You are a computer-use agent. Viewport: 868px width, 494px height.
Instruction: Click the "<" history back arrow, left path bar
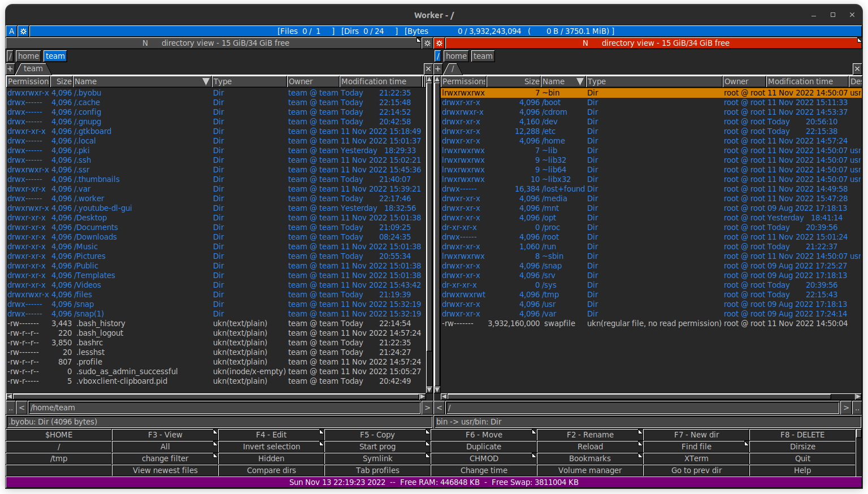(21, 407)
